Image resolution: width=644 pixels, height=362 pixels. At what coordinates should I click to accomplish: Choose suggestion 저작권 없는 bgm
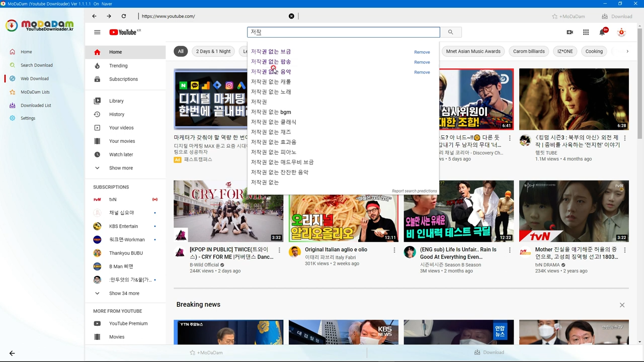[271, 112]
